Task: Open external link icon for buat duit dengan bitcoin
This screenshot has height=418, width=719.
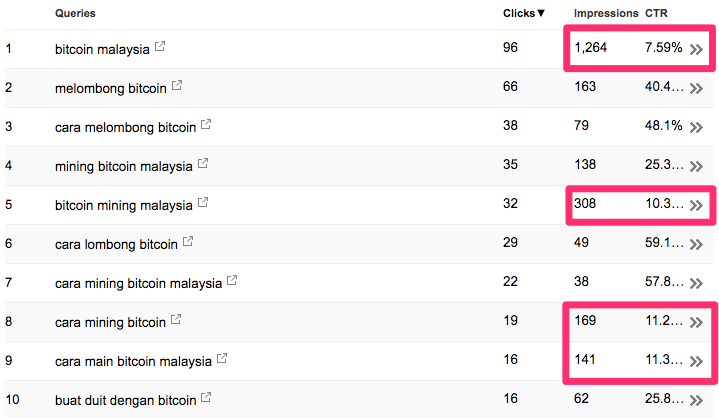Action: 206,398
